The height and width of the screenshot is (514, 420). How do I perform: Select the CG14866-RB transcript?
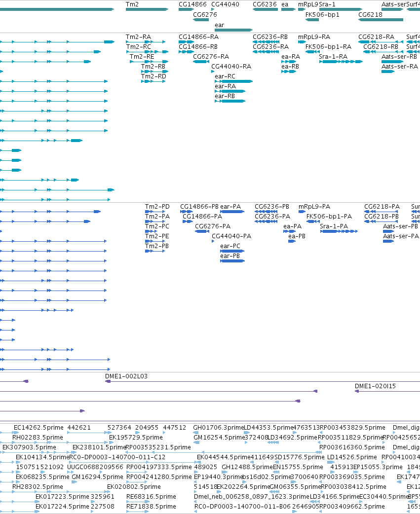pyautogui.click(x=186, y=52)
